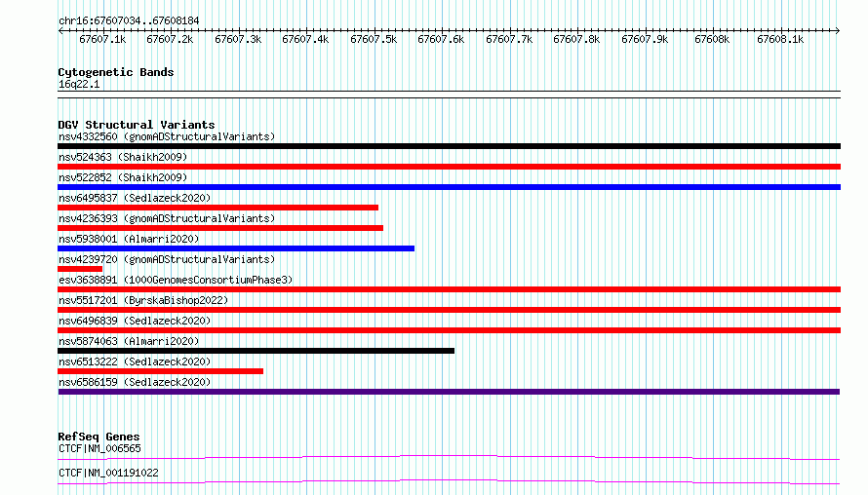Select the red bar under nsv6513222
The width and height of the screenshot is (868, 495).
[161, 371]
